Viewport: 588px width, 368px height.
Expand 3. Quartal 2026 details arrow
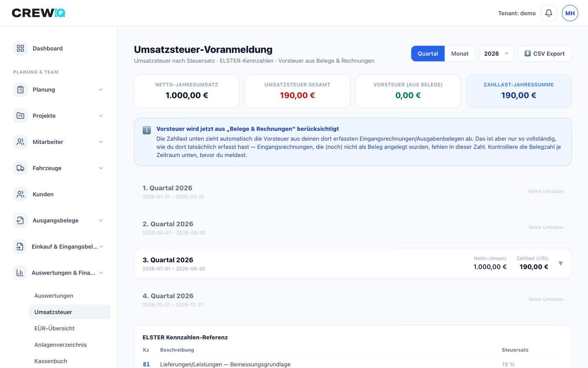point(561,263)
